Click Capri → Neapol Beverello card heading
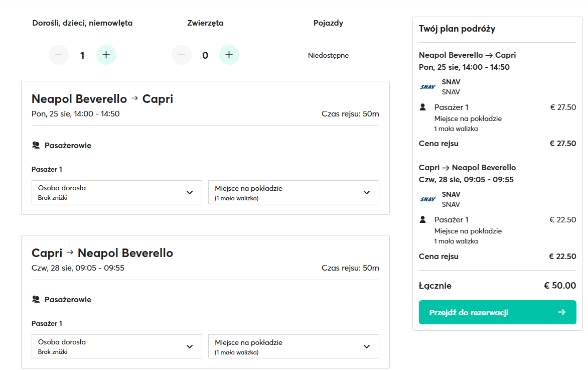Screen dimensions: 588x370 [102, 253]
